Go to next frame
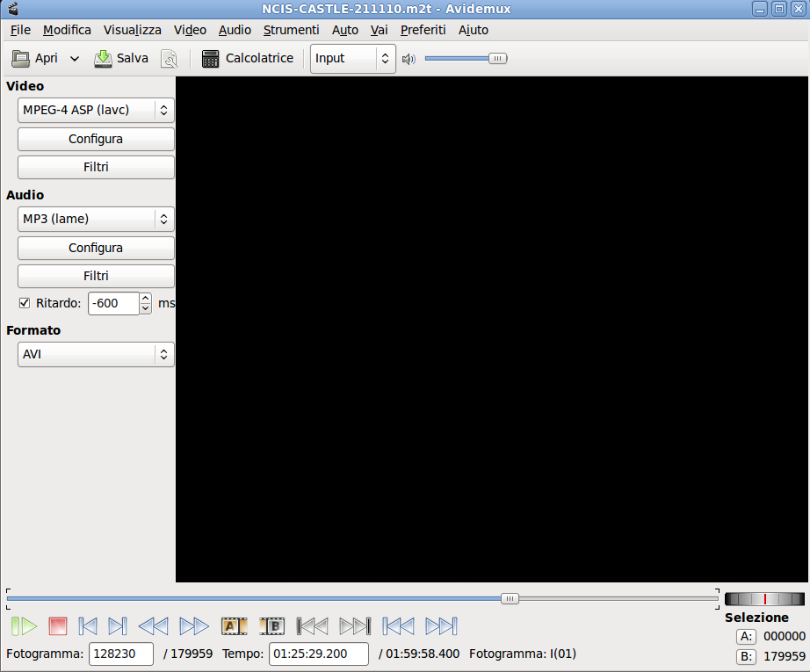 coord(118,626)
